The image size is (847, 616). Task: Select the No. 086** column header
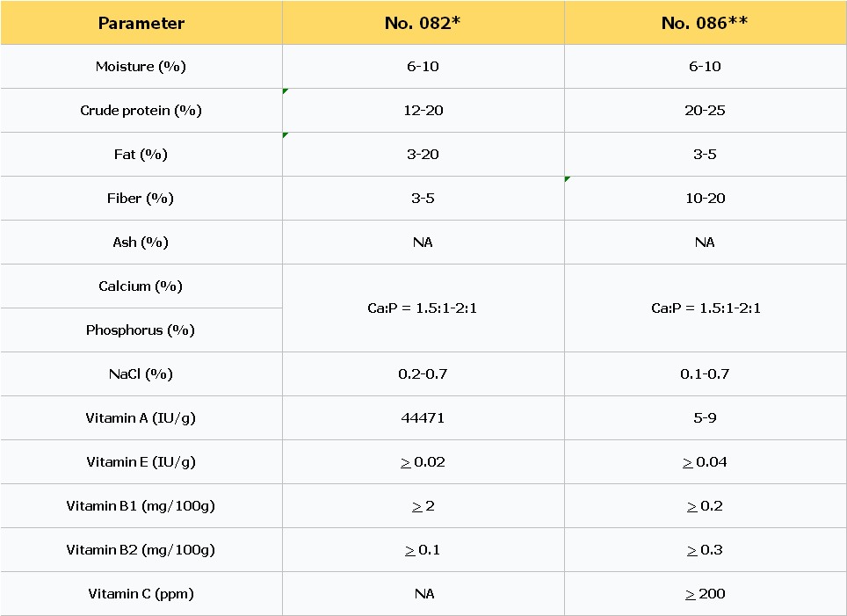click(705, 23)
